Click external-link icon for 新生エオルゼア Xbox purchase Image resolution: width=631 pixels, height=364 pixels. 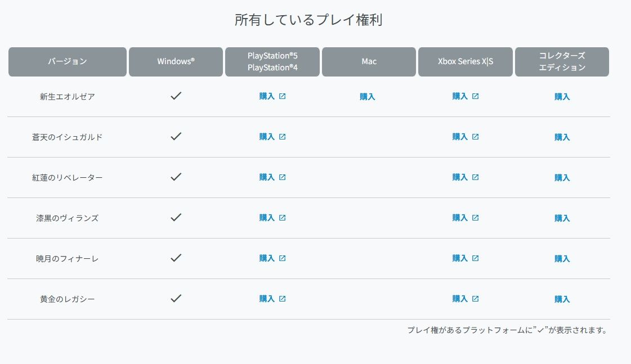[x=476, y=96]
